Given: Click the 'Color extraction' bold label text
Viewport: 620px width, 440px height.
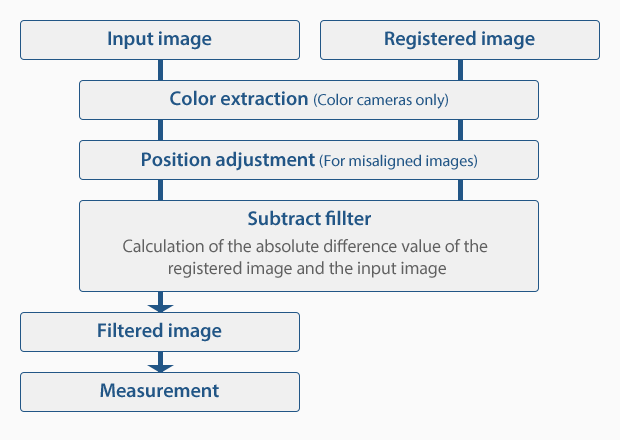Looking at the screenshot, I should 239,99.
